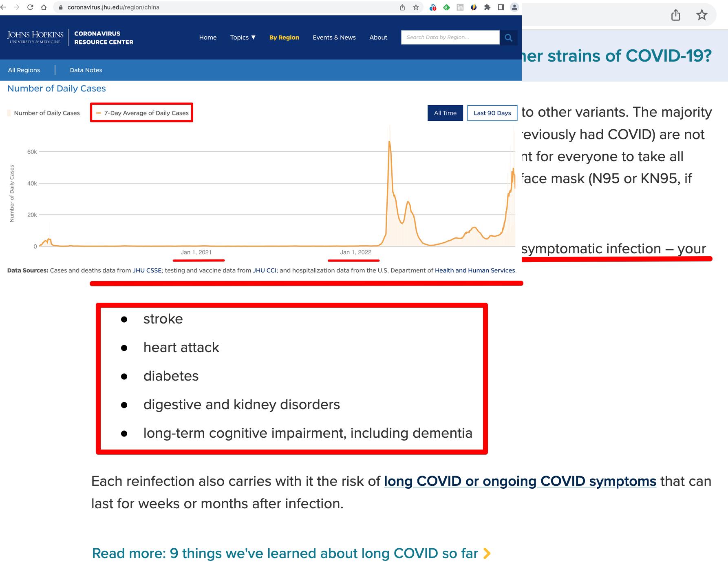Reload the JHU coronavirus page

click(30, 7)
